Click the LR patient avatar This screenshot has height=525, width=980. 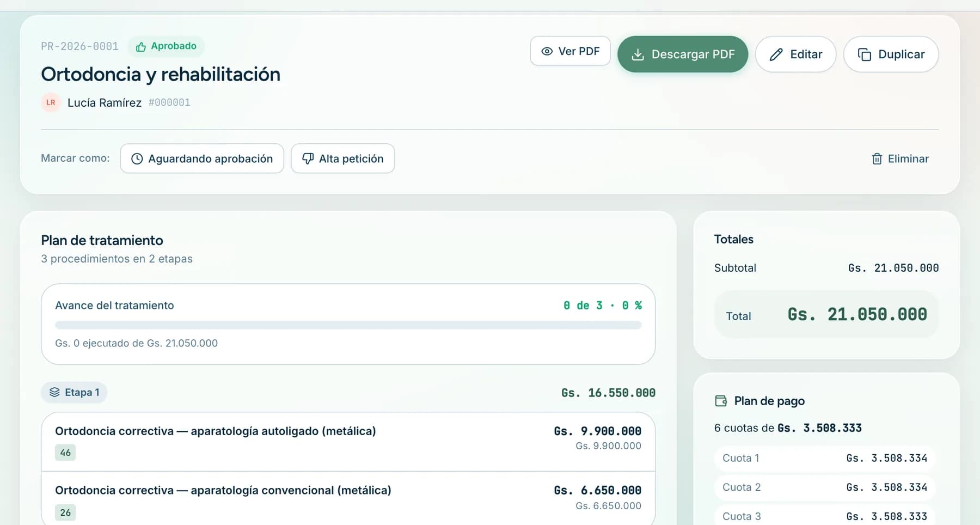click(51, 102)
